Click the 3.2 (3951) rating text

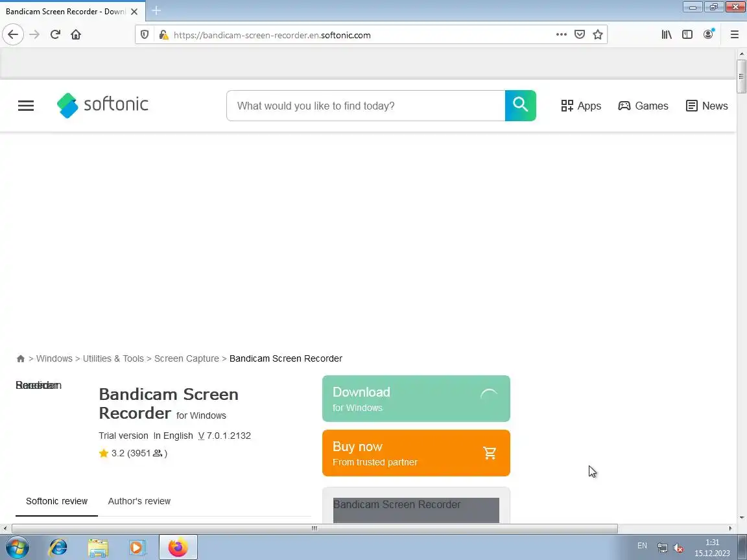[139, 453]
